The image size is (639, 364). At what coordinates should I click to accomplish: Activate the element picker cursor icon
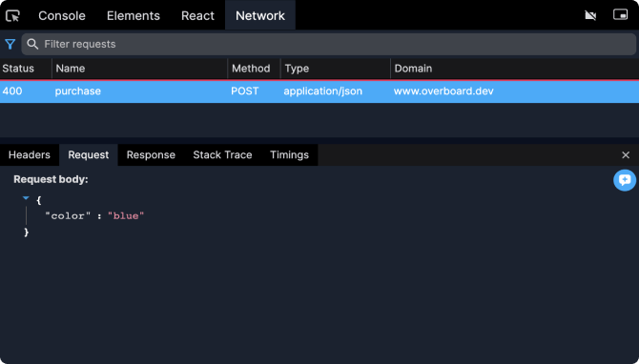(12, 16)
